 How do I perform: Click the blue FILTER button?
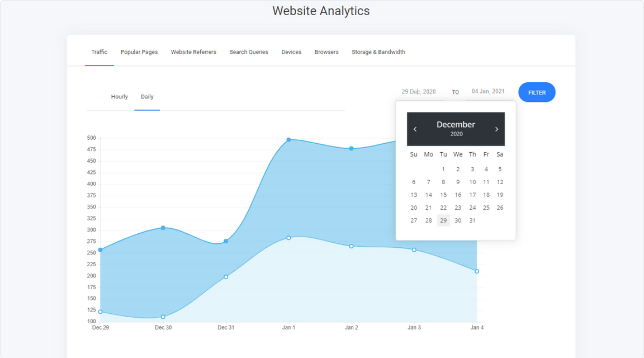(x=537, y=92)
